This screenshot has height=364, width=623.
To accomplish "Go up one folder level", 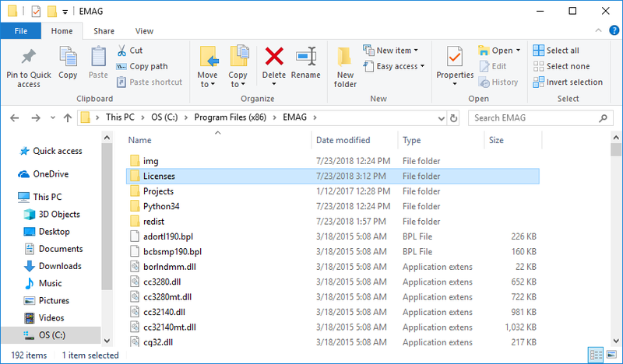I will pos(68,118).
